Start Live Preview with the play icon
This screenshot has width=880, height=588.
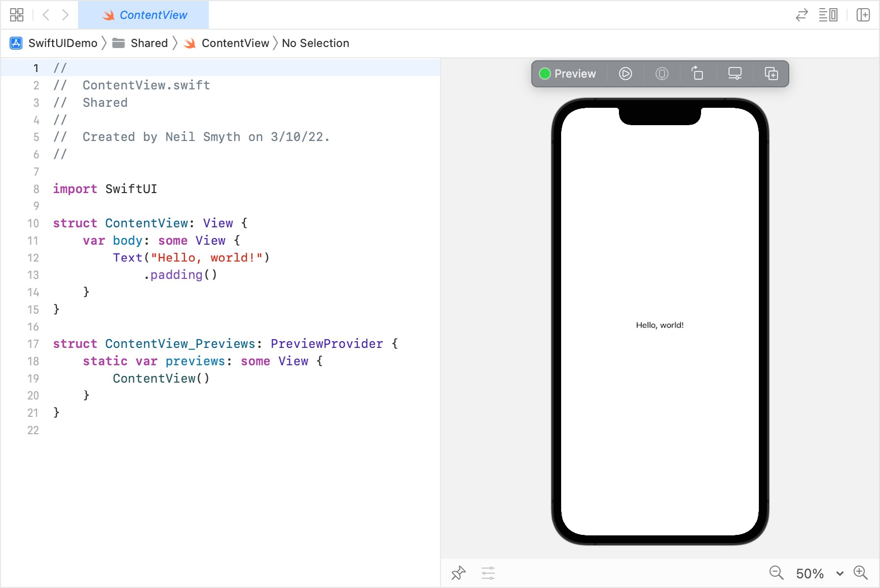coord(626,74)
